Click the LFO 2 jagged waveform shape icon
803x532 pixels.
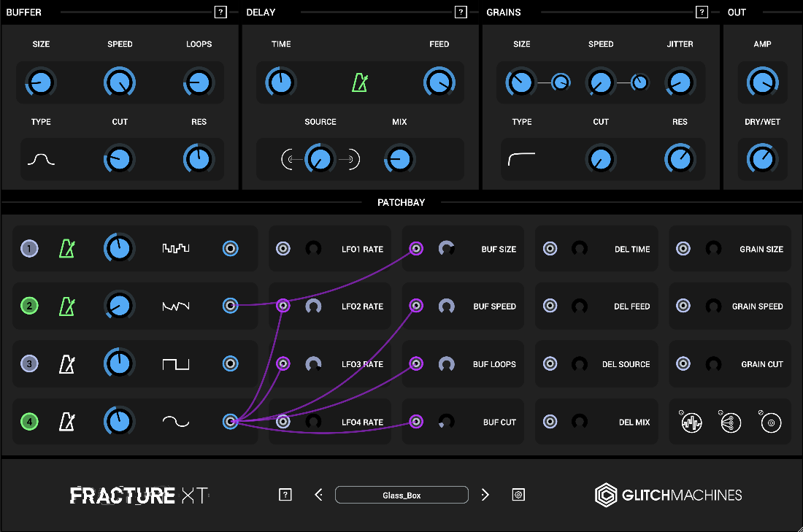point(175,307)
